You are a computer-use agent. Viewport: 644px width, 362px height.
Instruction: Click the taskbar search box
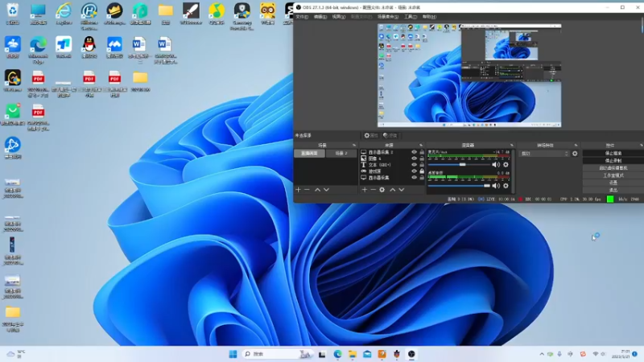[x=277, y=354]
